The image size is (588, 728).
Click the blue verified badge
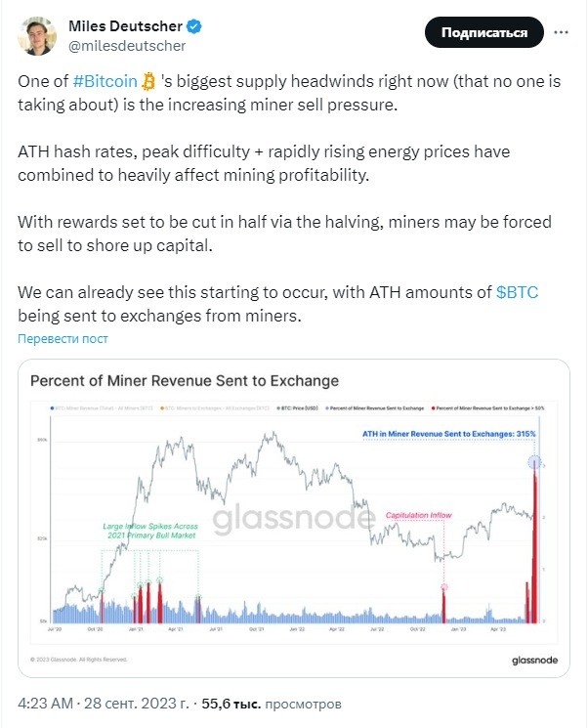(x=194, y=26)
